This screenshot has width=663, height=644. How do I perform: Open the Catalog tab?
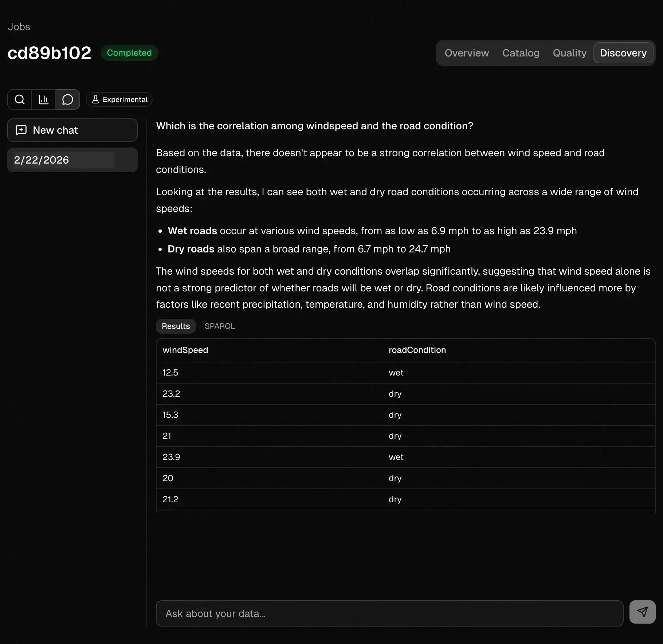tap(520, 53)
